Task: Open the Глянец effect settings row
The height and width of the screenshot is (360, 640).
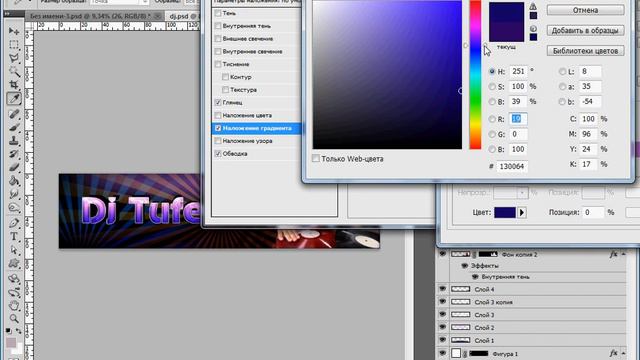Action: [x=256, y=102]
